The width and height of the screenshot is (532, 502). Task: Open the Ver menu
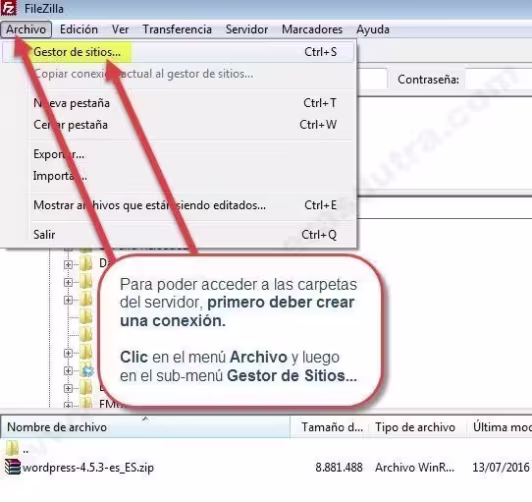[120, 30]
